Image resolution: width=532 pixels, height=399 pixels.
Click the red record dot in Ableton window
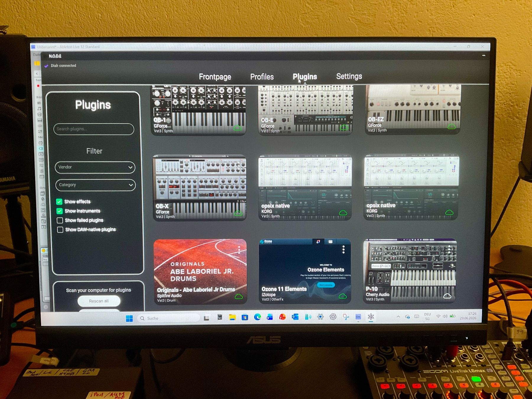[38, 86]
